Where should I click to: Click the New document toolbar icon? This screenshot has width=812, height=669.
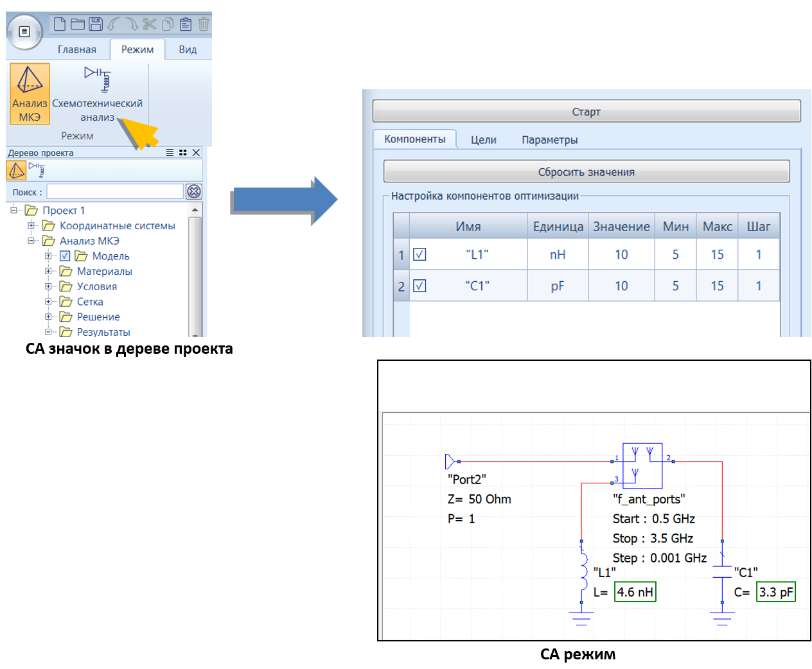tap(60, 24)
